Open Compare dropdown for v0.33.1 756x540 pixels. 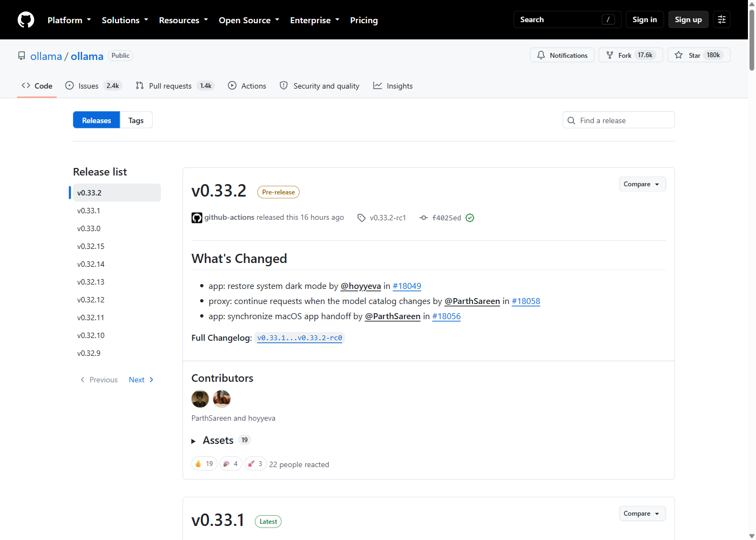coord(642,514)
